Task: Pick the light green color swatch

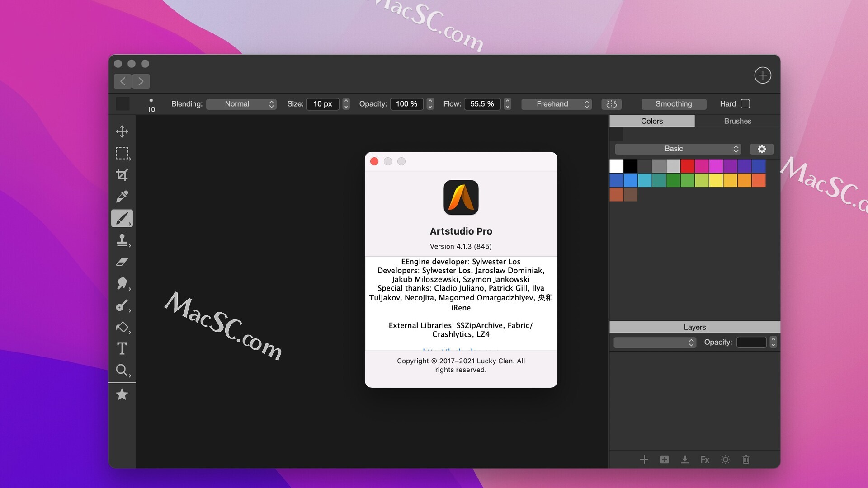Action: click(x=702, y=180)
